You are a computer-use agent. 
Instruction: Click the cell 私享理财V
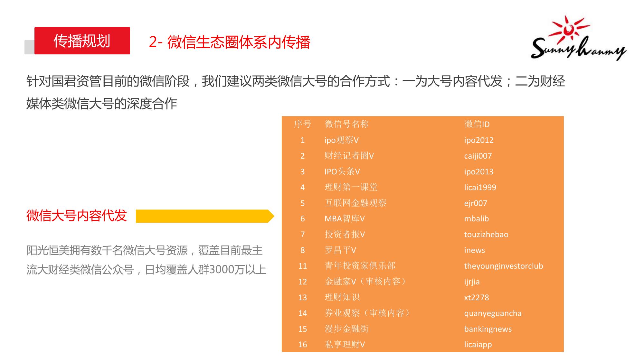(x=345, y=345)
